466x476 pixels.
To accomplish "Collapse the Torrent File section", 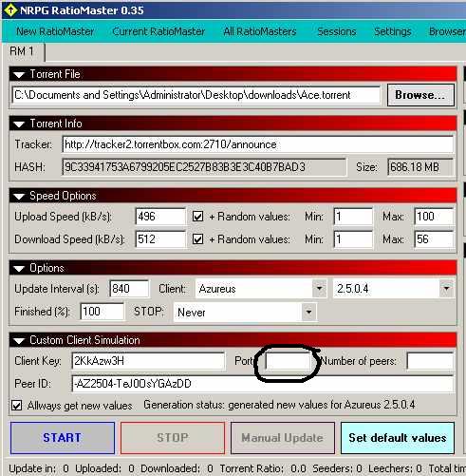I will (19, 75).
